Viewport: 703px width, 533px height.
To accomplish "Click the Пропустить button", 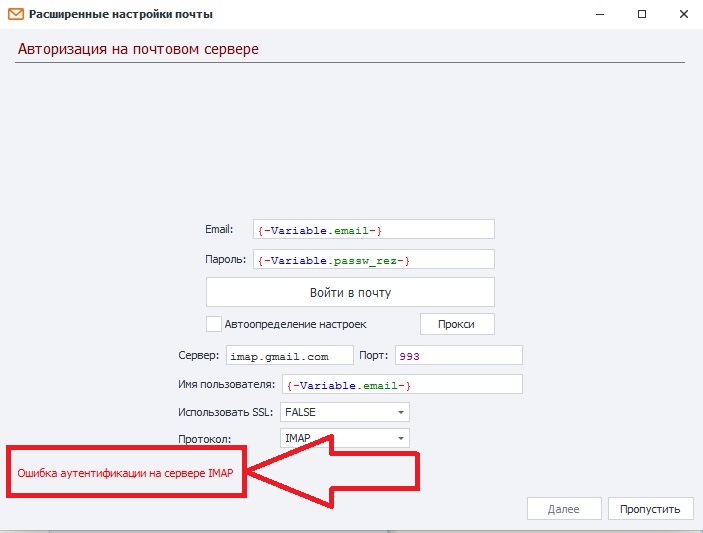I will 650,509.
